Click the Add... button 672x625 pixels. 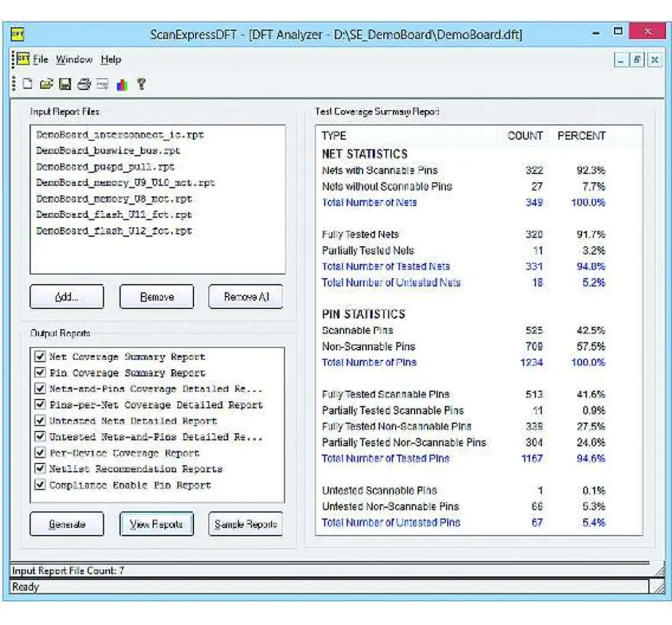pyautogui.click(x=67, y=297)
